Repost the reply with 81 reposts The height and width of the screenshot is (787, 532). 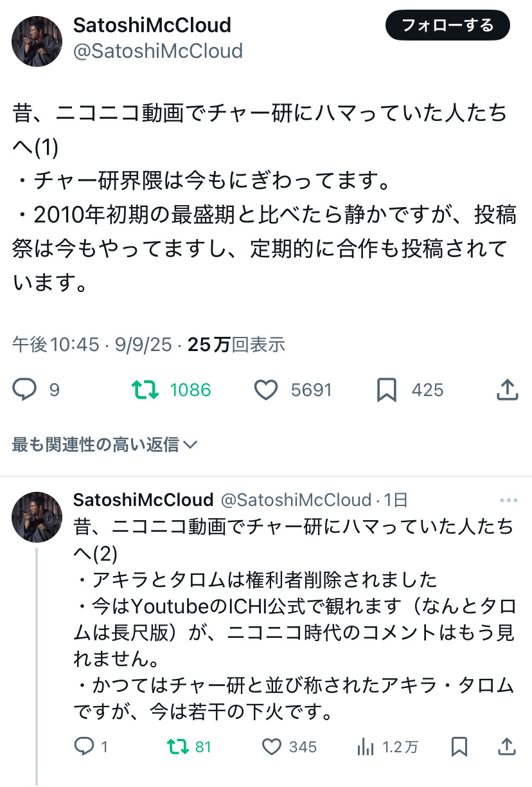(x=178, y=746)
